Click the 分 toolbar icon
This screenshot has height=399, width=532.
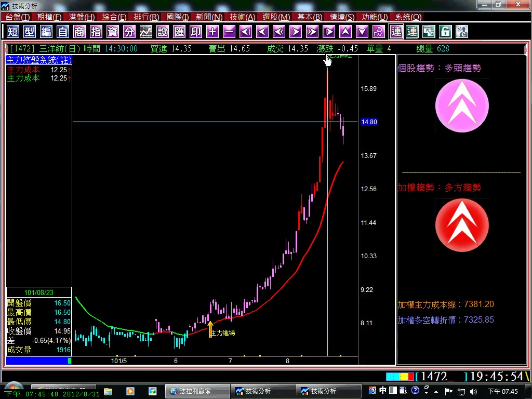point(129,32)
